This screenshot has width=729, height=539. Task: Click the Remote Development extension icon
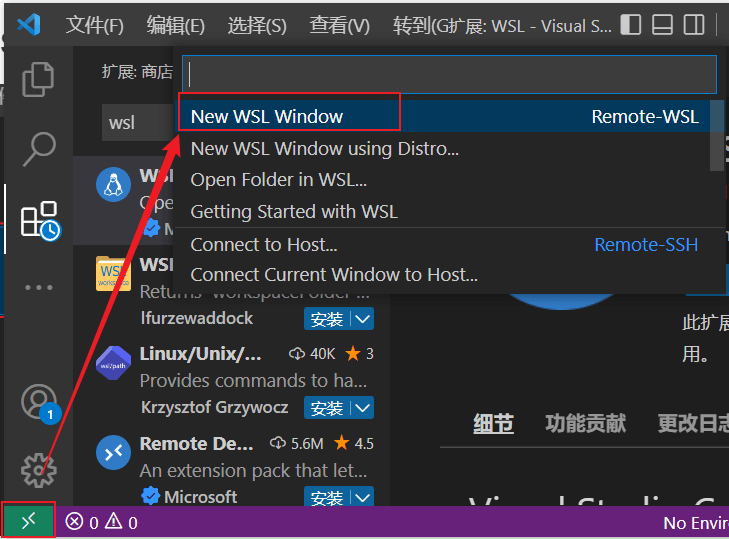[113, 452]
